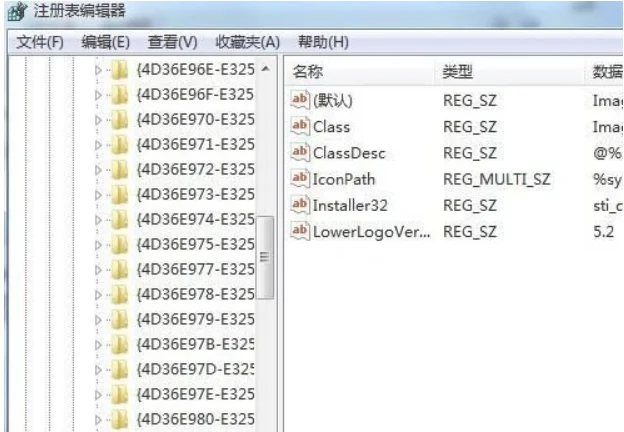
Task: Select the ab icon beside Class value
Action: (300, 126)
